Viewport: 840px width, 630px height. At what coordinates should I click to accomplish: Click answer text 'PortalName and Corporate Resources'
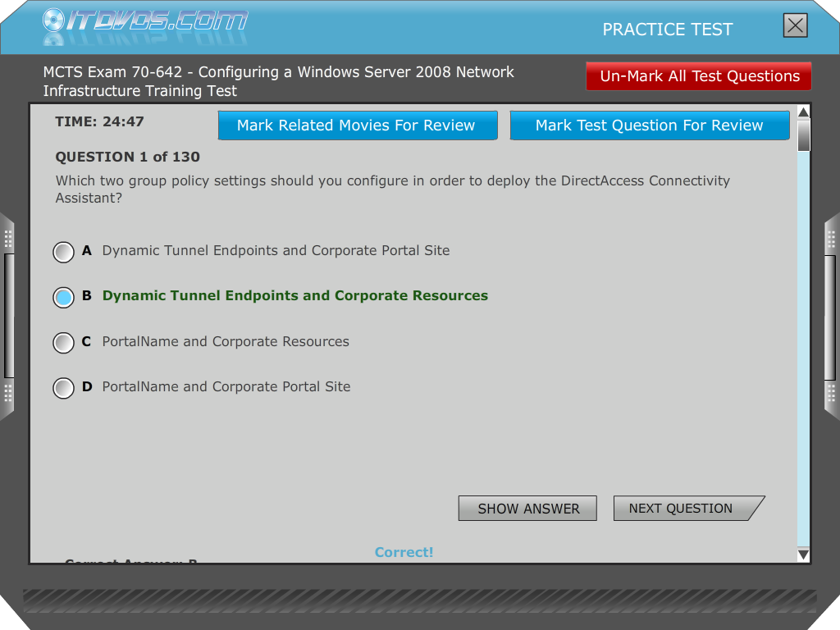tap(226, 341)
